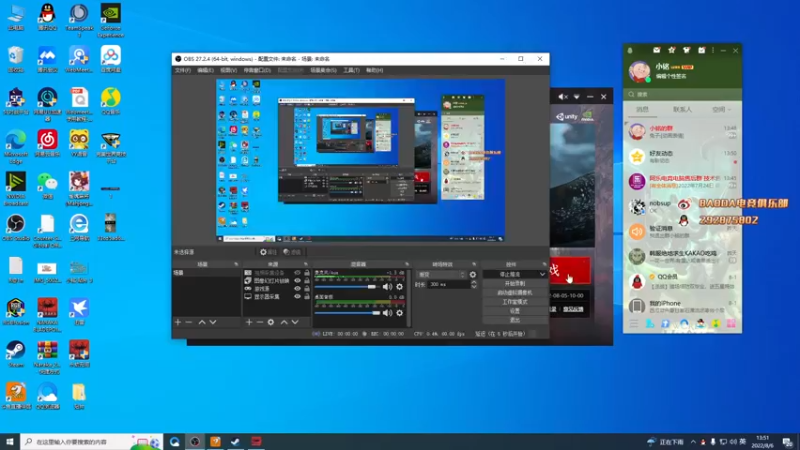The image size is (800, 450).
Task: Open the 文件(F) menu in OBS
Action: pos(182,70)
